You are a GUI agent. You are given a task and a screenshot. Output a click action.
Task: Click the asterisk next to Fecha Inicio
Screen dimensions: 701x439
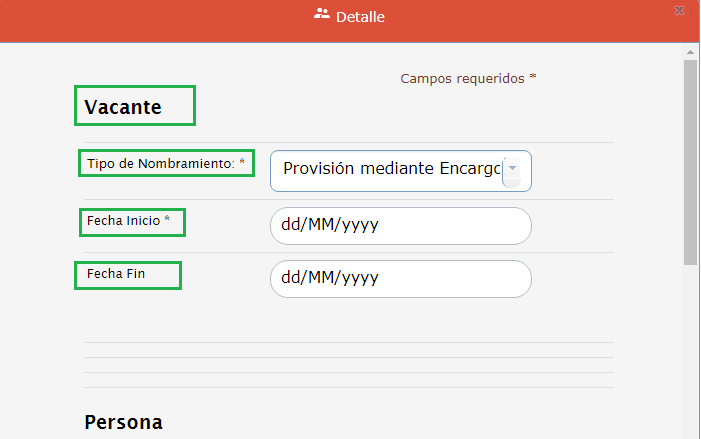[x=167, y=220]
